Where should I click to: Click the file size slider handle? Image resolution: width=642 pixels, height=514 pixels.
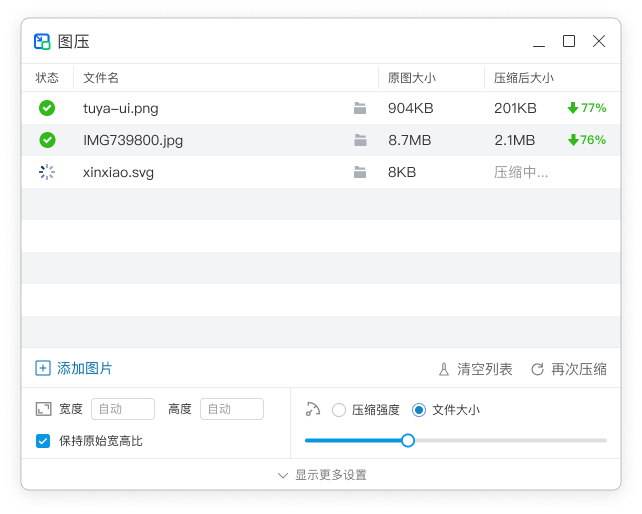[x=408, y=440]
